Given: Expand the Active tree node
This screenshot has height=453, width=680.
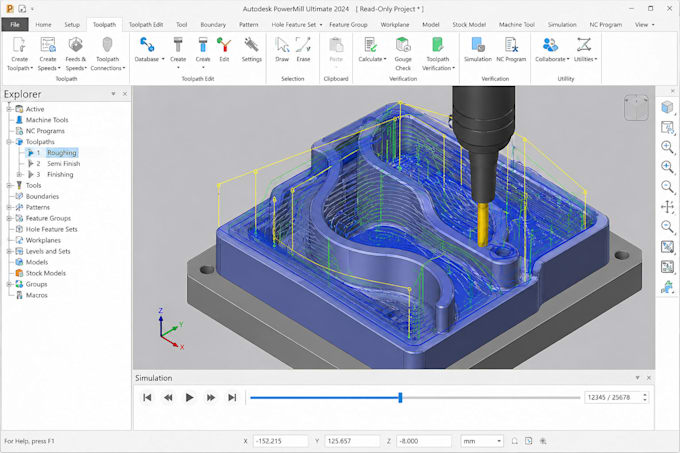Looking at the screenshot, I should (x=9, y=109).
